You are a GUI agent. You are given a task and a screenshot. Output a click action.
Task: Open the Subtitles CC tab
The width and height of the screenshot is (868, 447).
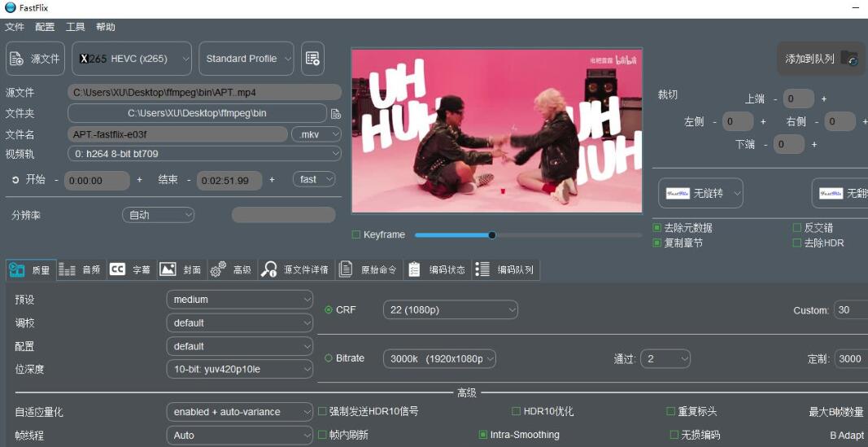click(132, 270)
